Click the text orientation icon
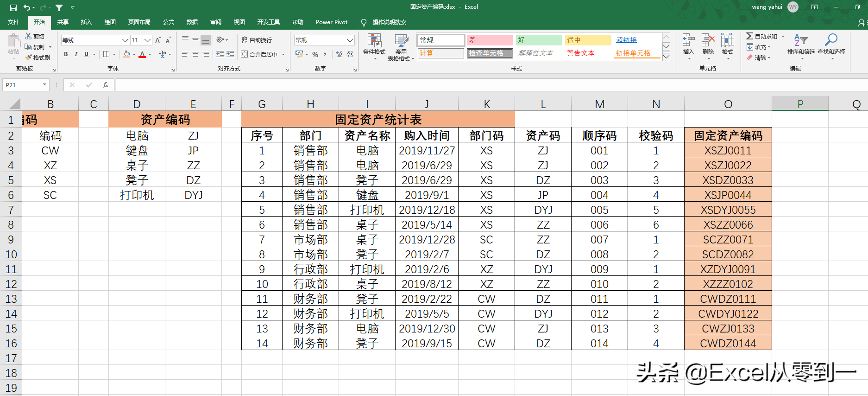The height and width of the screenshot is (396, 868). point(220,40)
